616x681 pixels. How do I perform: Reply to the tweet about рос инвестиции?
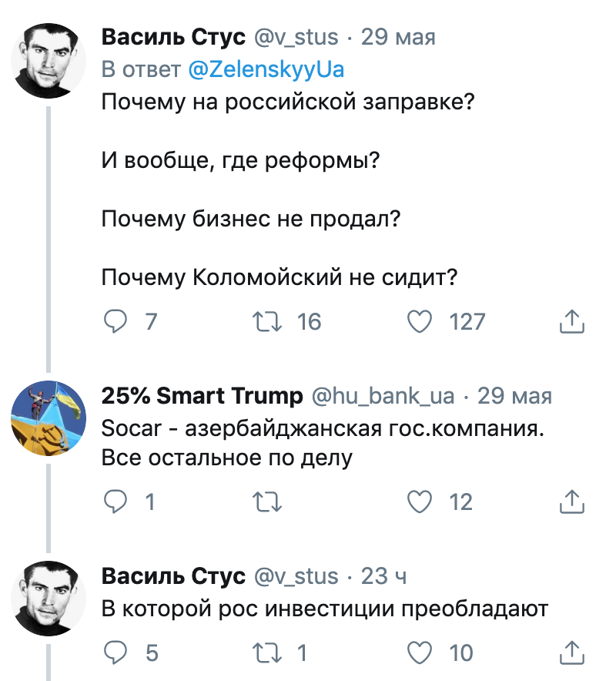115,653
